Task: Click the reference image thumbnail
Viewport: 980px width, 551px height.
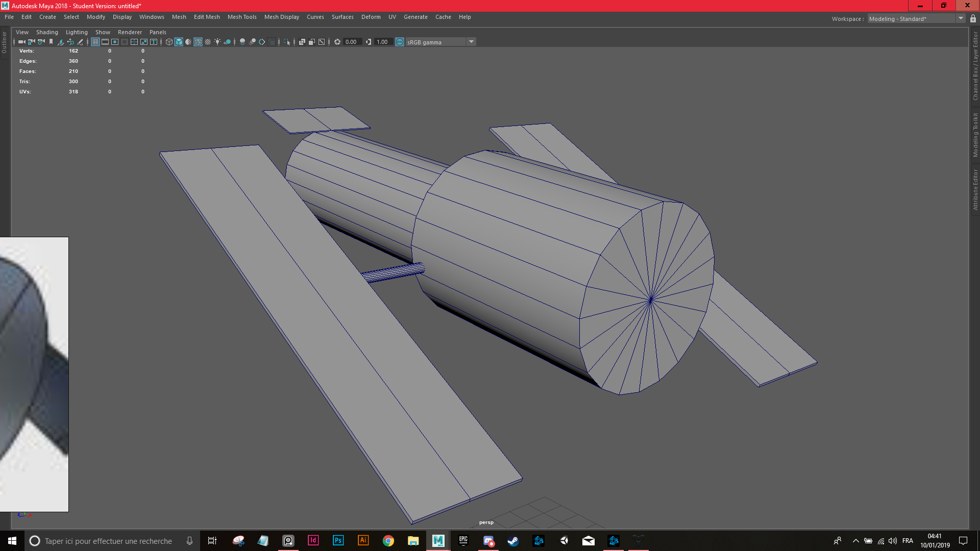Action: (x=34, y=374)
